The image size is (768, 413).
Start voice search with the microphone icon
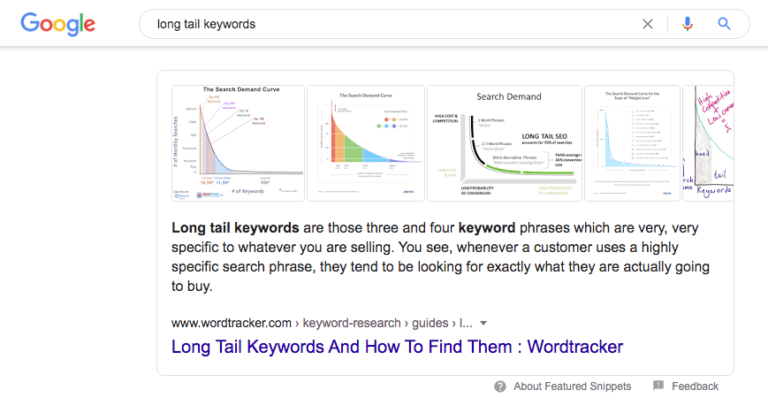[x=687, y=24]
